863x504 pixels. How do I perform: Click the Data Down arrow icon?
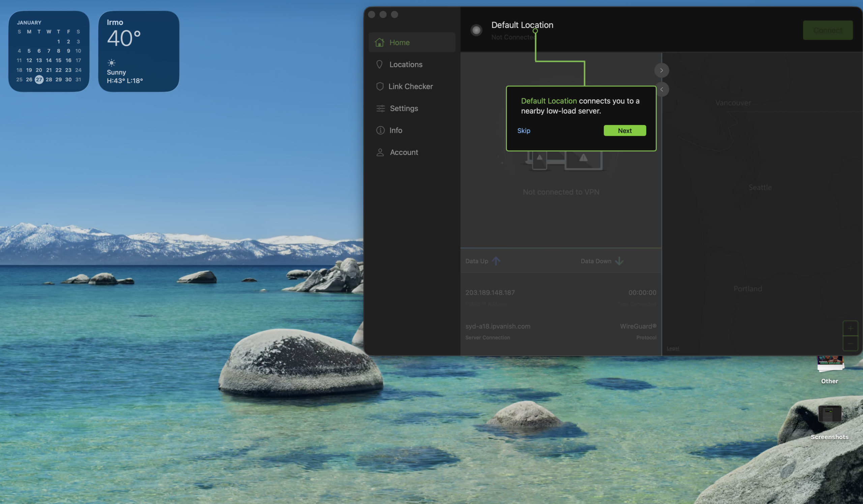point(619,261)
